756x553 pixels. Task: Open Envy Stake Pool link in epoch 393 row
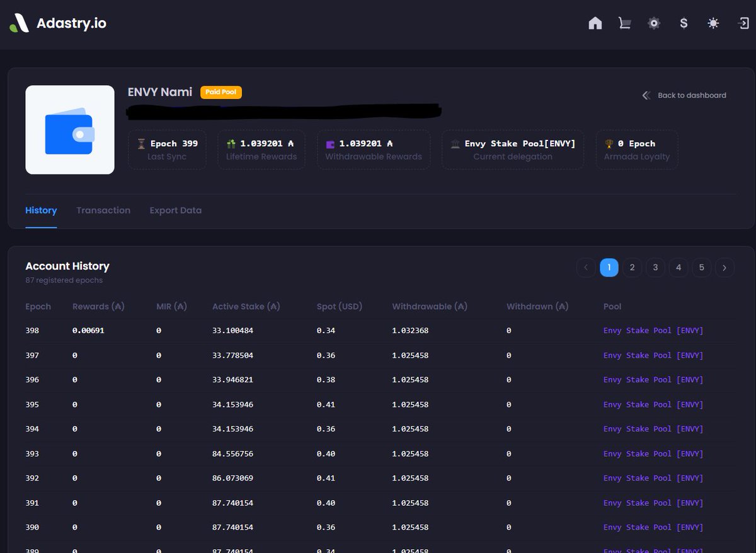pos(653,453)
